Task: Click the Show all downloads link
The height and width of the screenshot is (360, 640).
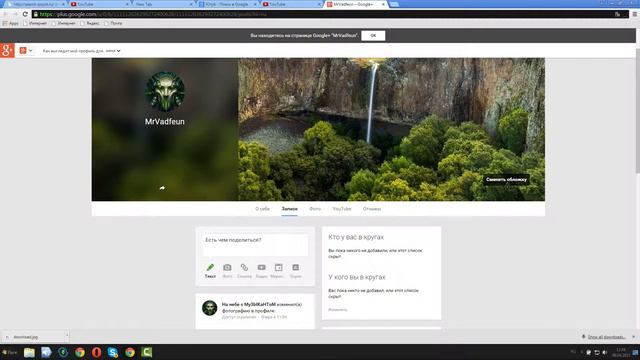Action: pyautogui.click(x=607, y=337)
